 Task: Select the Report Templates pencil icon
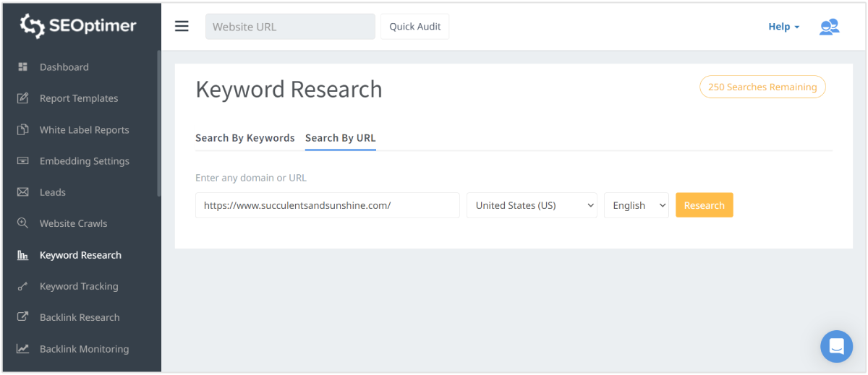(23, 98)
